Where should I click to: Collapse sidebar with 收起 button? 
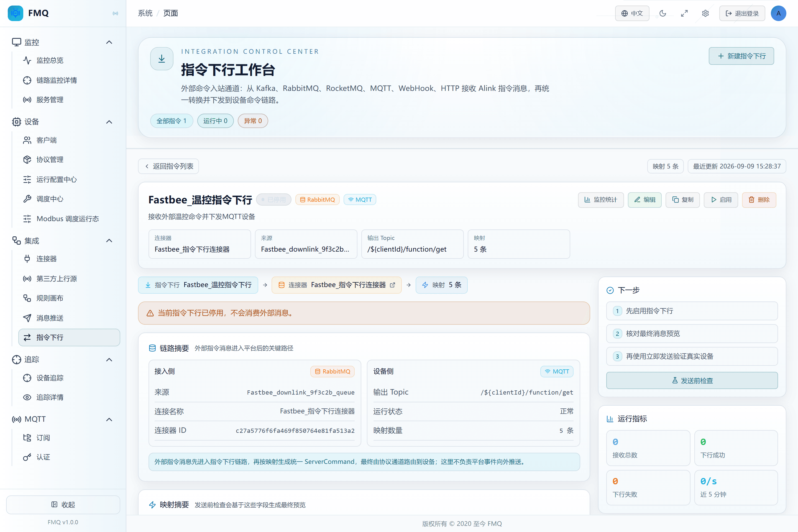[63, 505]
